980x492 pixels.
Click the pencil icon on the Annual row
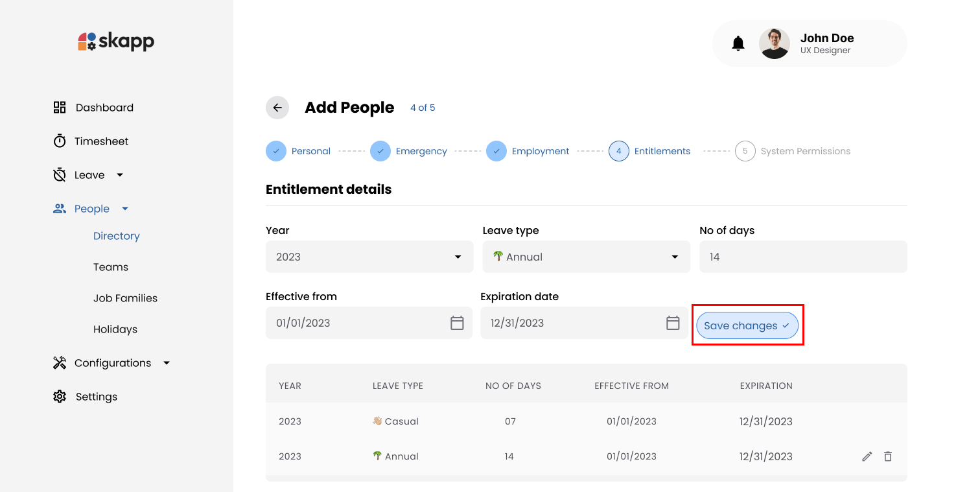click(867, 456)
